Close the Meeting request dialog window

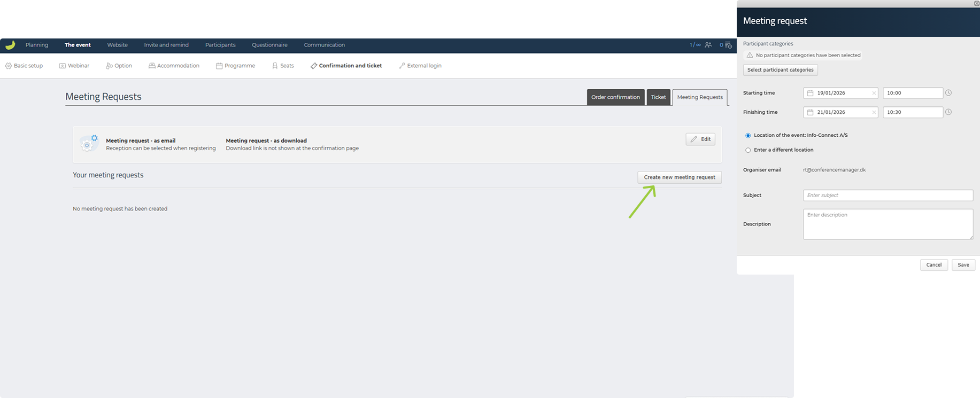click(977, 3)
